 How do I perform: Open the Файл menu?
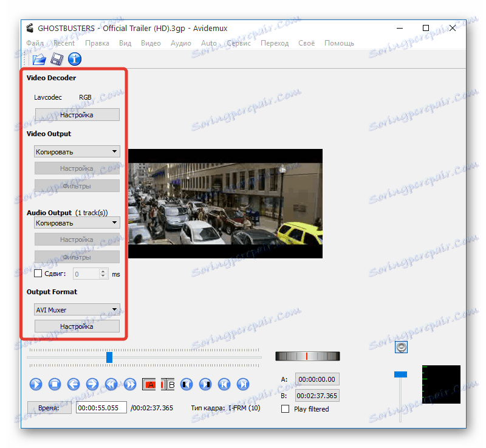pyautogui.click(x=35, y=43)
